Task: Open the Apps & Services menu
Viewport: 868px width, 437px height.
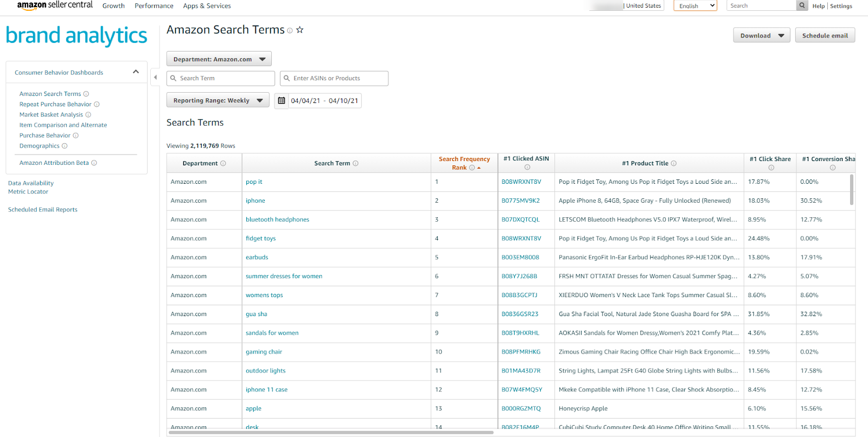Action: (207, 5)
